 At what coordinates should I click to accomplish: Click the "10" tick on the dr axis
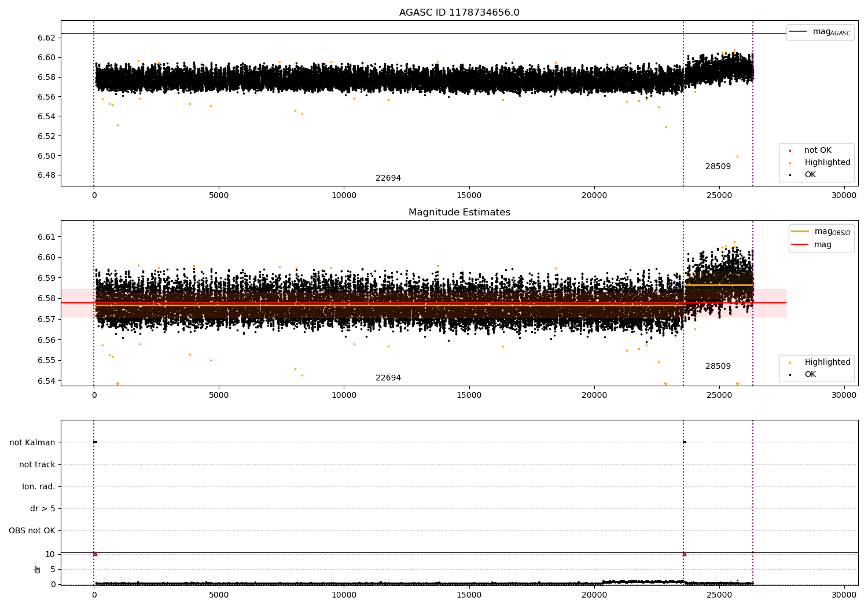point(50,555)
